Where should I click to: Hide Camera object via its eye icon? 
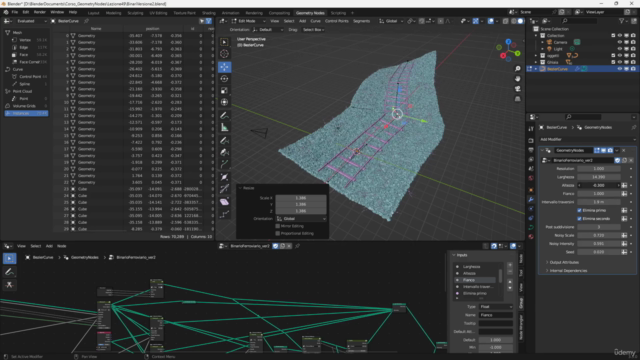(x=620, y=42)
